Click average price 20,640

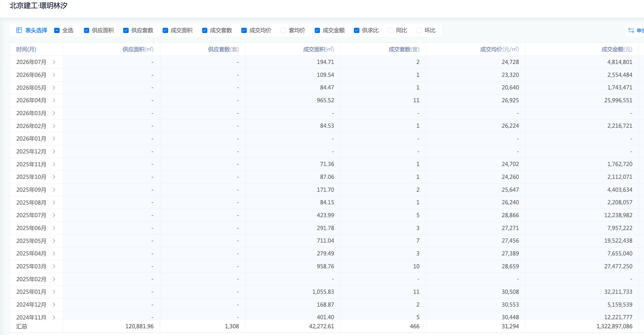pyautogui.click(x=510, y=87)
